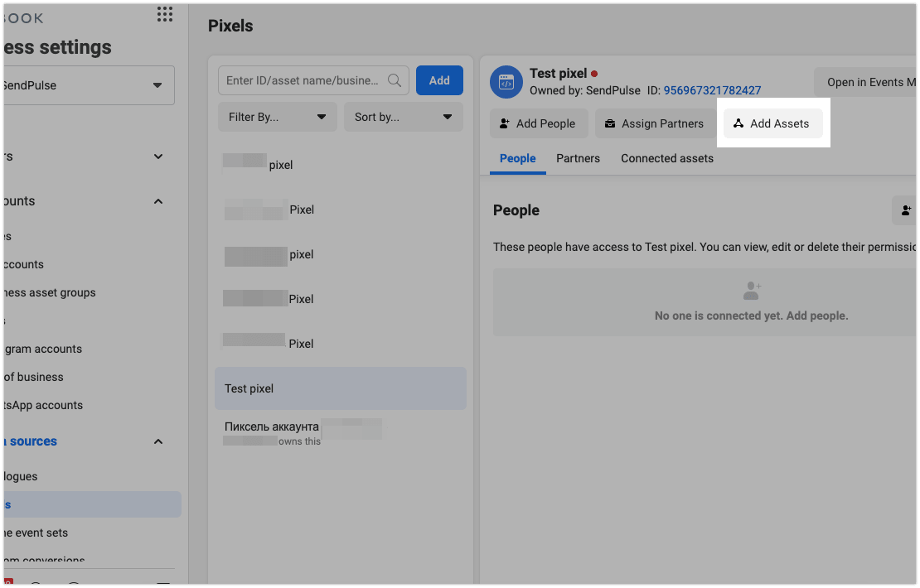Open the Filter By dropdown

pos(277,117)
